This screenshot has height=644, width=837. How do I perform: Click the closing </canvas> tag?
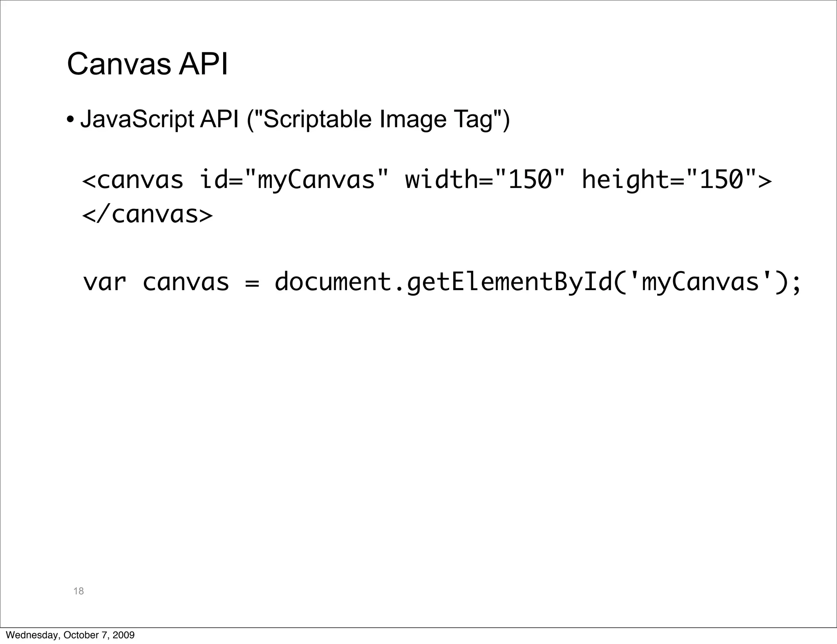point(148,215)
